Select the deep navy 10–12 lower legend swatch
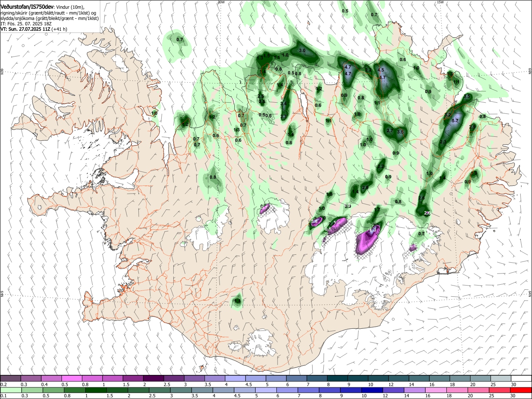This screenshot has height=399, width=532. (372, 390)
